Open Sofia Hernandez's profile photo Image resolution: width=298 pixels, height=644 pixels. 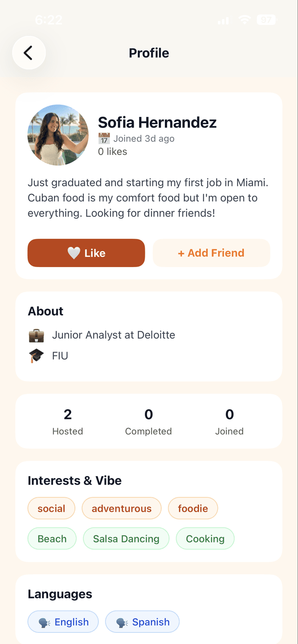pyautogui.click(x=58, y=135)
